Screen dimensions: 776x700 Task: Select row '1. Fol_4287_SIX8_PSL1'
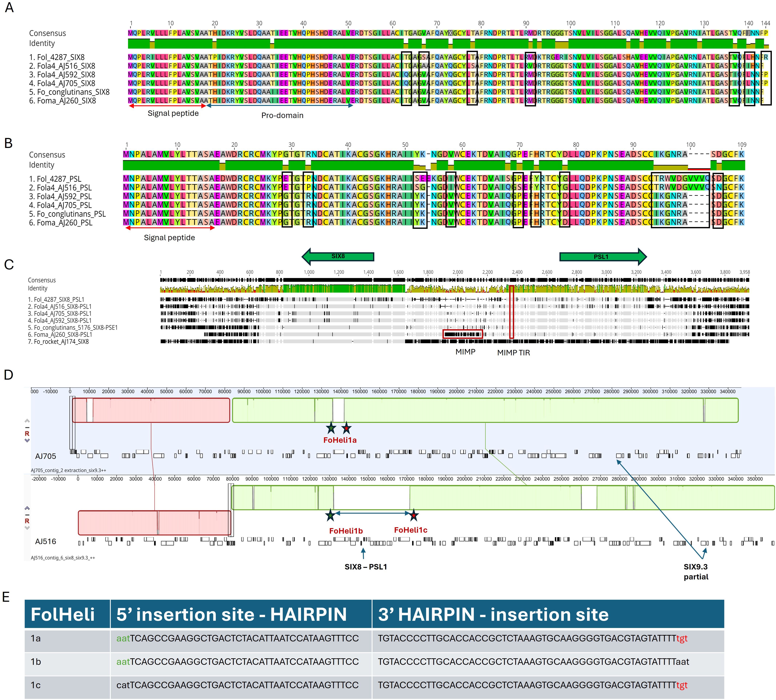tap(388, 299)
